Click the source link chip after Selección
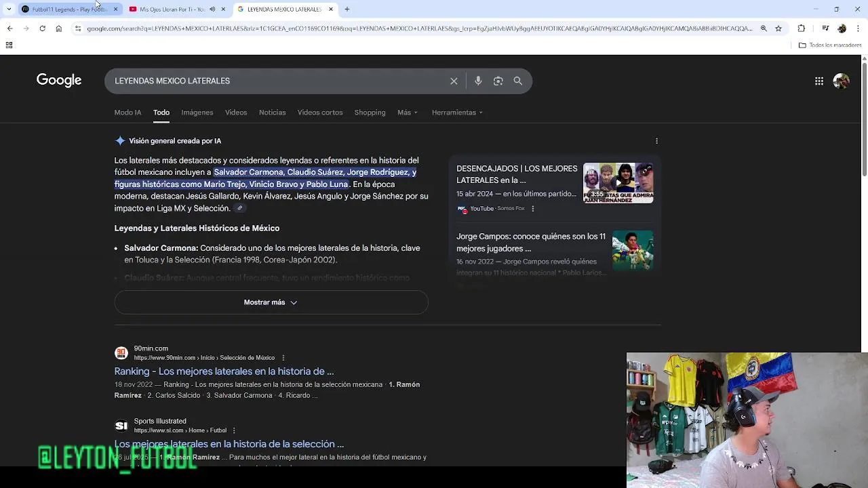 tap(239, 209)
